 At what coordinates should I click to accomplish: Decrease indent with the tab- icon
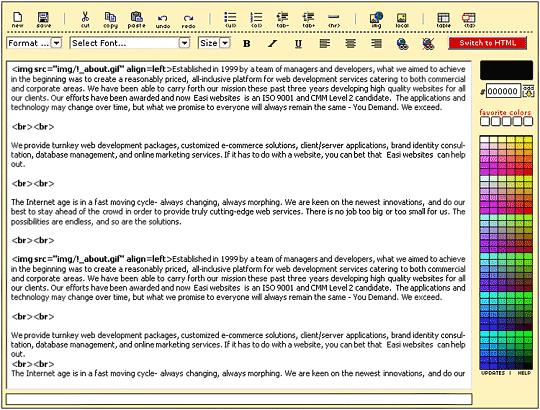(282, 20)
